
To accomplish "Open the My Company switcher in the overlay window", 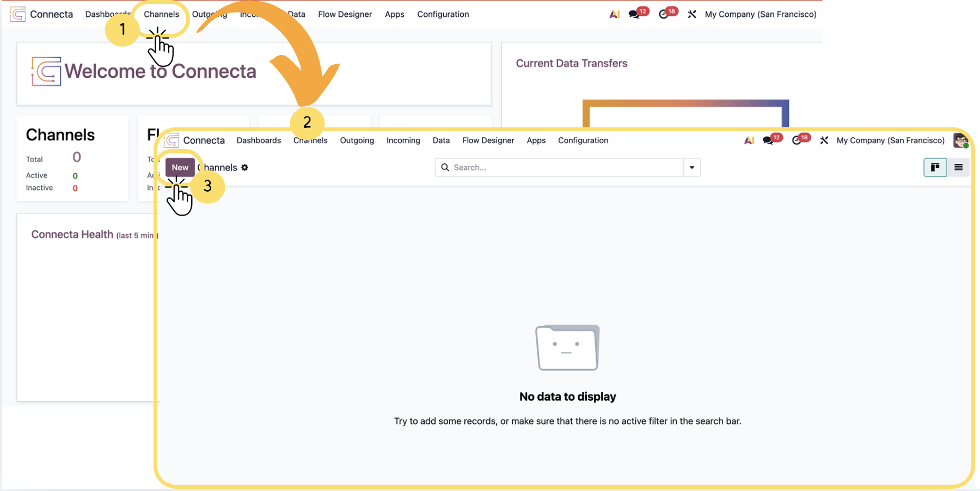I will click(890, 140).
